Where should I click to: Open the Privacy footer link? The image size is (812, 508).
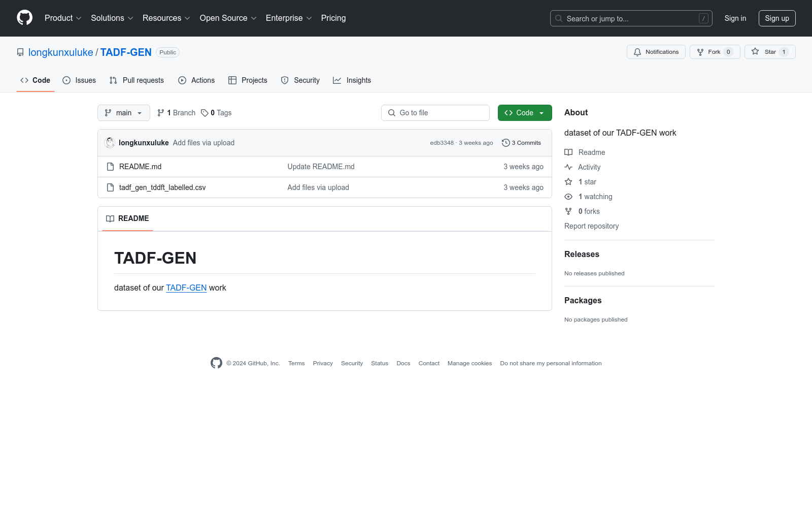(x=323, y=363)
